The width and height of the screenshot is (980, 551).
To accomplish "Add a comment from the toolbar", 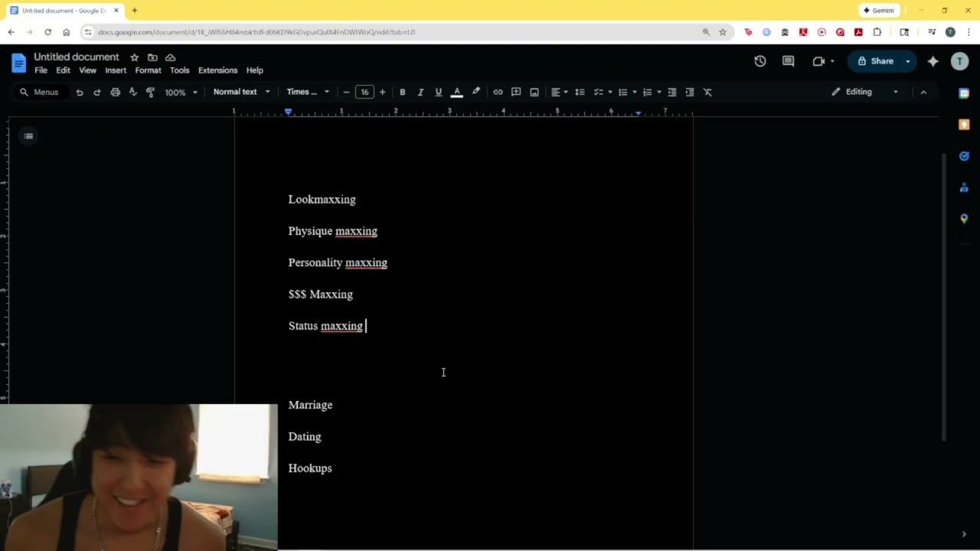I will [516, 92].
